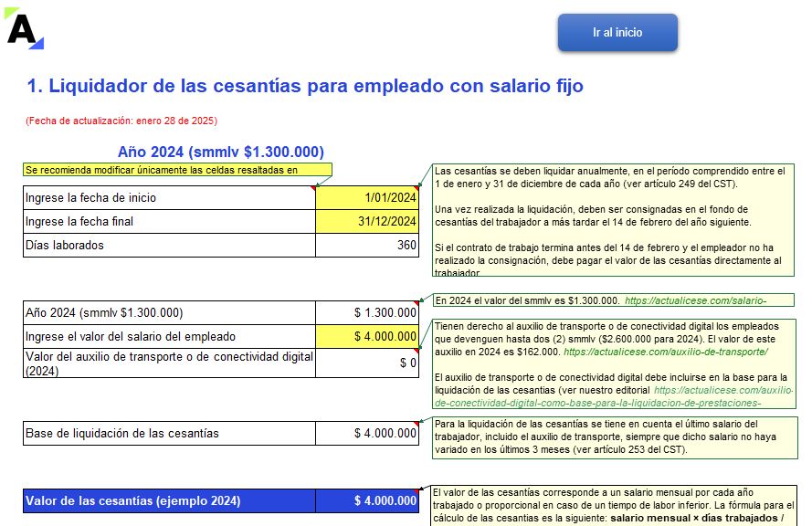Select the red "Fecha de actualización" text

coord(121,121)
